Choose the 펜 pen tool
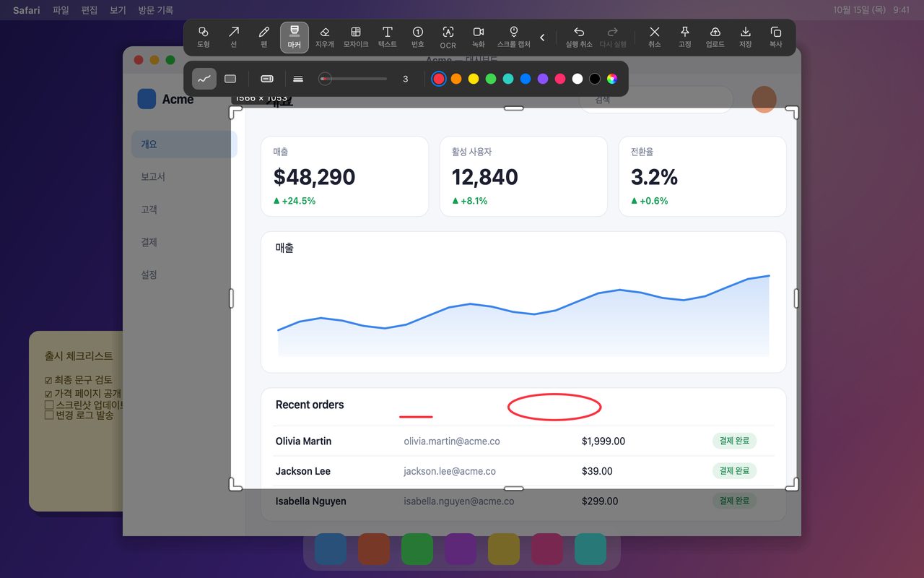This screenshot has width=924, height=578. pyautogui.click(x=264, y=38)
